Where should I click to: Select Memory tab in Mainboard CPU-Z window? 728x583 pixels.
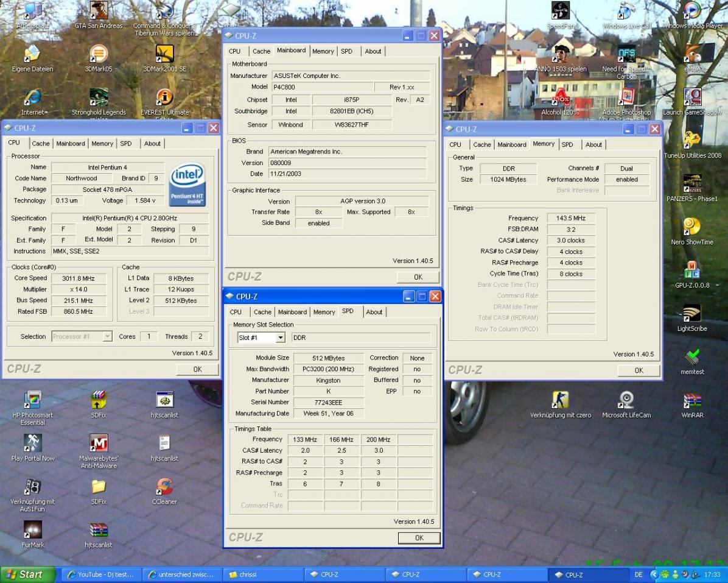tap(323, 51)
